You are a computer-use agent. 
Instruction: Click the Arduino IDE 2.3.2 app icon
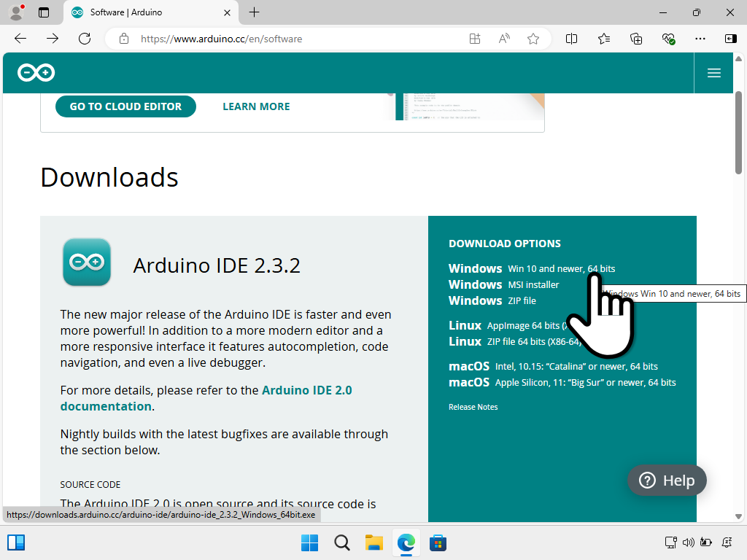[x=87, y=262]
